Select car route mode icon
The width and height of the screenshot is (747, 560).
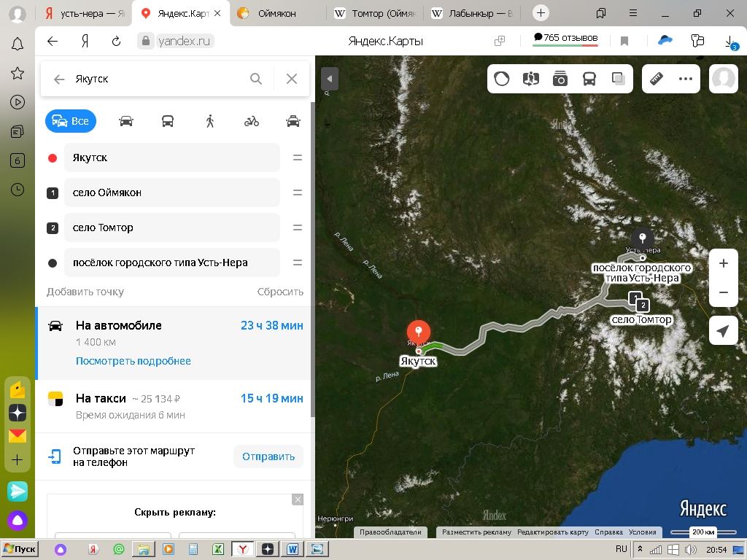(x=125, y=122)
